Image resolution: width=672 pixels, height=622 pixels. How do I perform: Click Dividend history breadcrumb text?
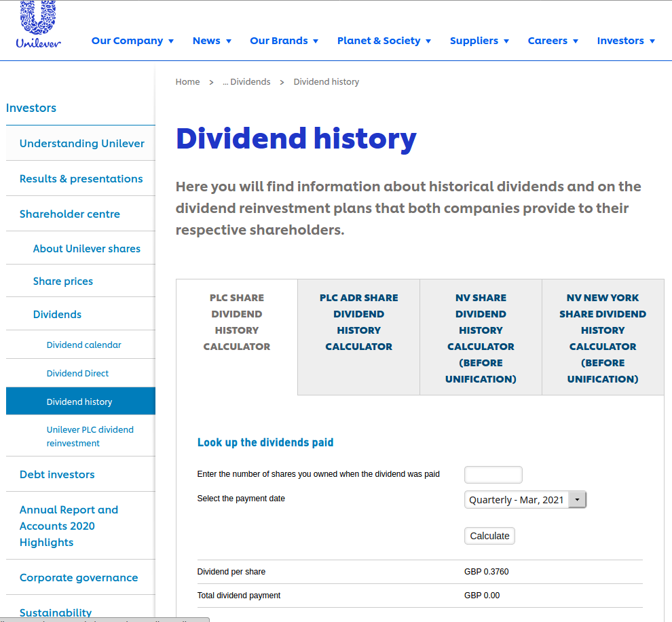point(326,82)
